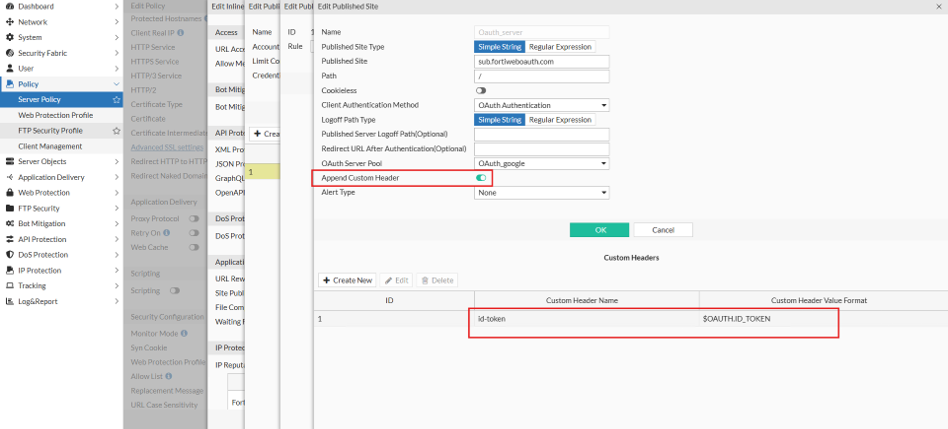Open Web Protection Profile menu item
This screenshot has height=429, width=948.
(x=56, y=115)
